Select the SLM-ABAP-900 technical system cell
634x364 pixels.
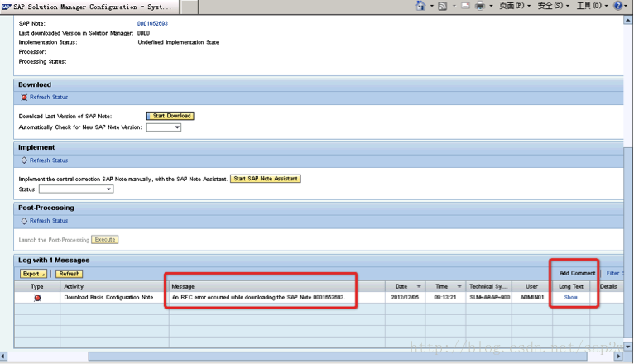pyautogui.click(x=488, y=297)
